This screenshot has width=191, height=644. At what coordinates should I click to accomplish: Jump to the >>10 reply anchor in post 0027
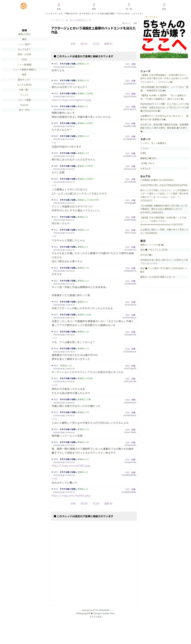click(x=54, y=479)
